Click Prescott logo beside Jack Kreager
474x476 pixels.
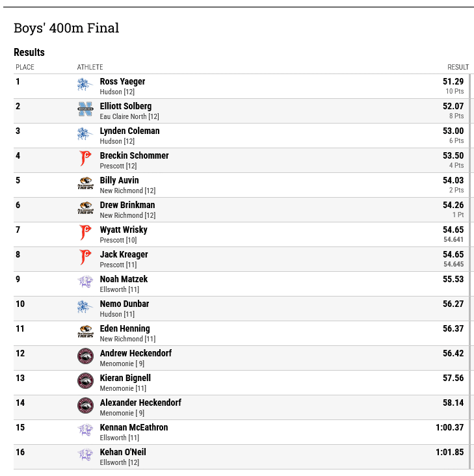click(x=85, y=258)
